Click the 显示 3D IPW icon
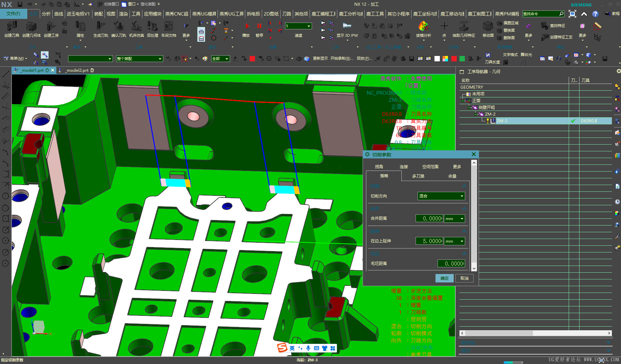This screenshot has height=364, width=621. 347,26
